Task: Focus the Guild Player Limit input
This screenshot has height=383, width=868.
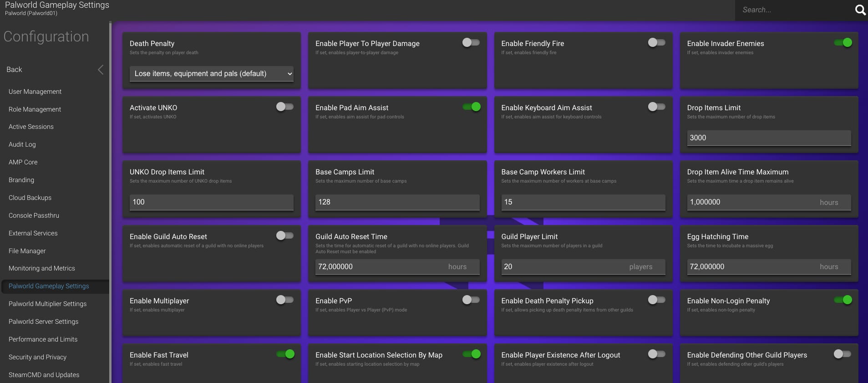Action: point(564,267)
